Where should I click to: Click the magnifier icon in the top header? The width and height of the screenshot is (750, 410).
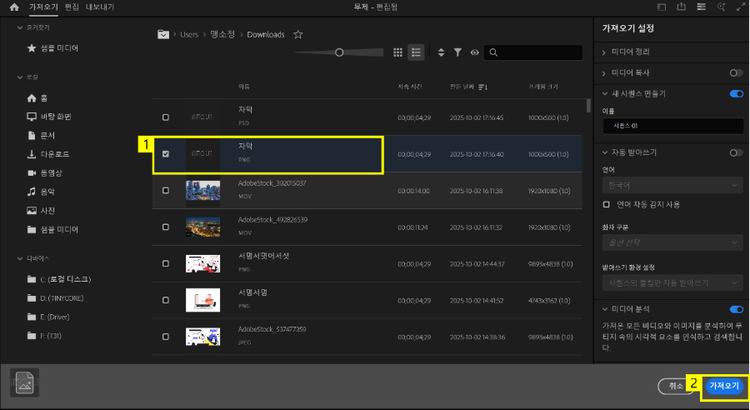pos(721,7)
